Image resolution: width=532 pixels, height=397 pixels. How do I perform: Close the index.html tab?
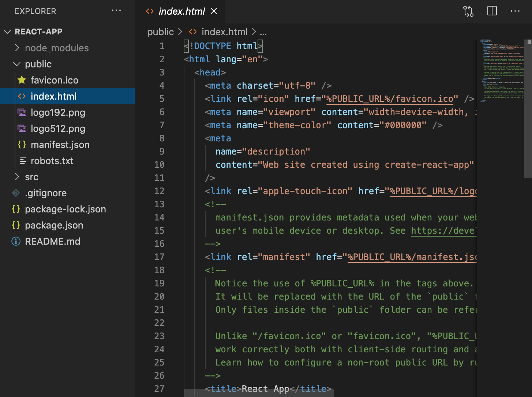214,11
